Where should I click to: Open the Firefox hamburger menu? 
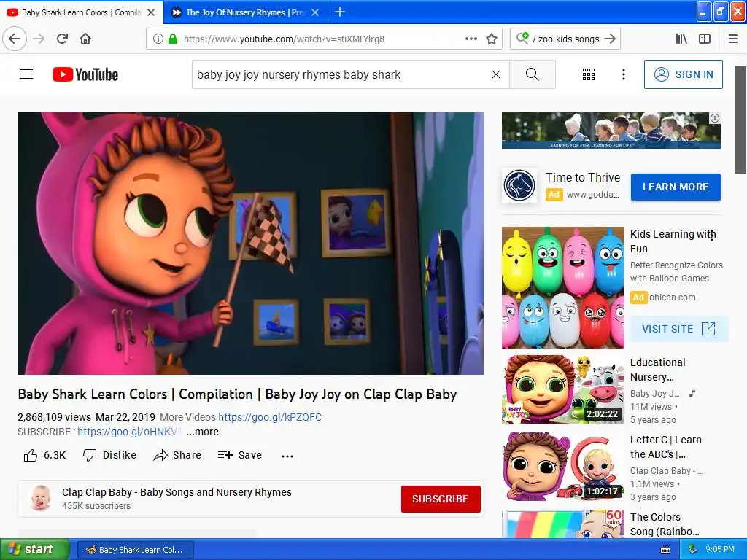coord(733,39)
